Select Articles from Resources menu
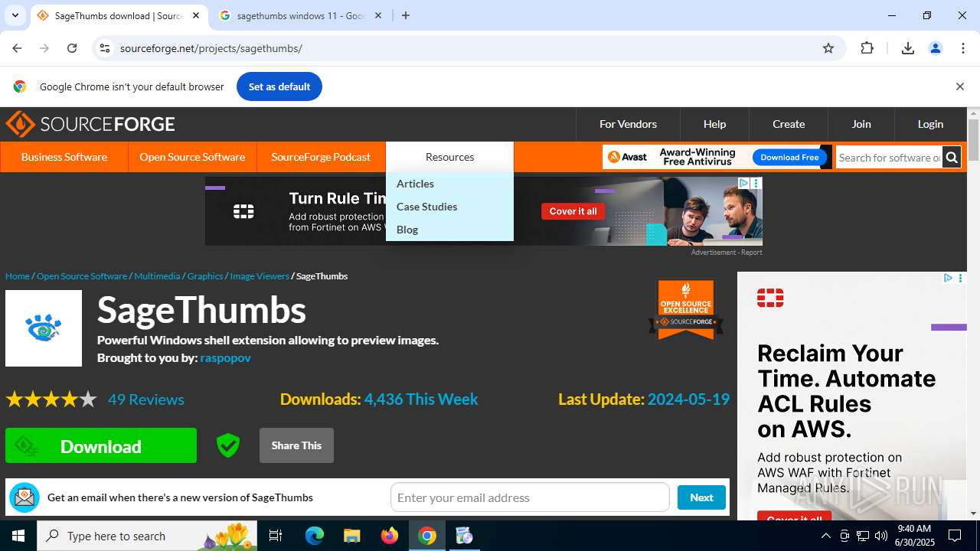980x551 pixels. [x=415, y=184]
